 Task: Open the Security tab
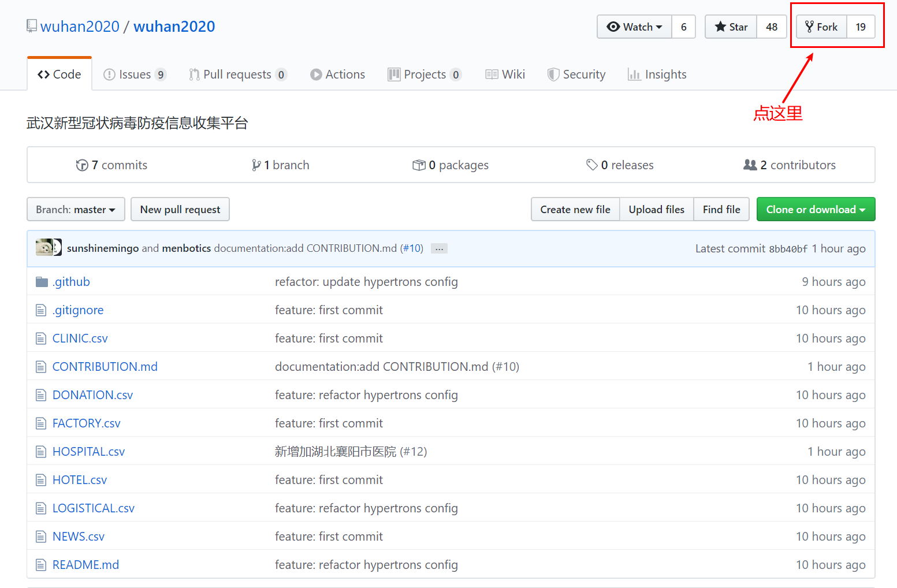point(576,75)
